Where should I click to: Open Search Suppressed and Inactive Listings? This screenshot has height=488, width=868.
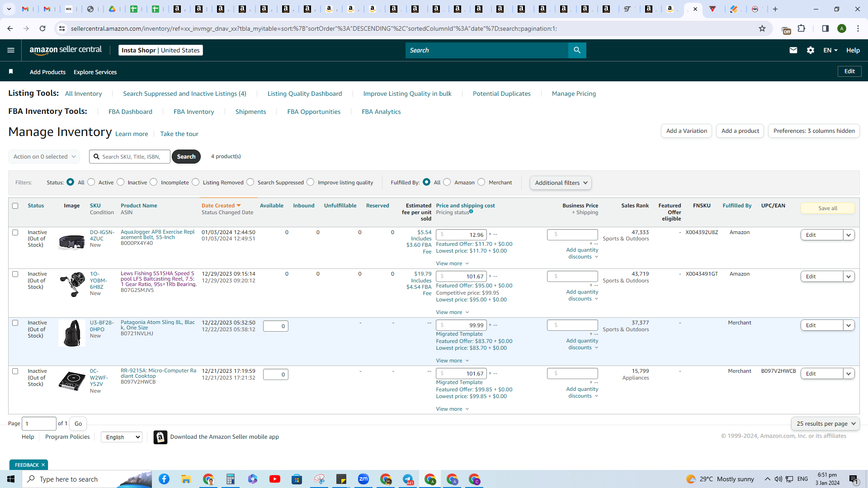(x=184, y=94)
